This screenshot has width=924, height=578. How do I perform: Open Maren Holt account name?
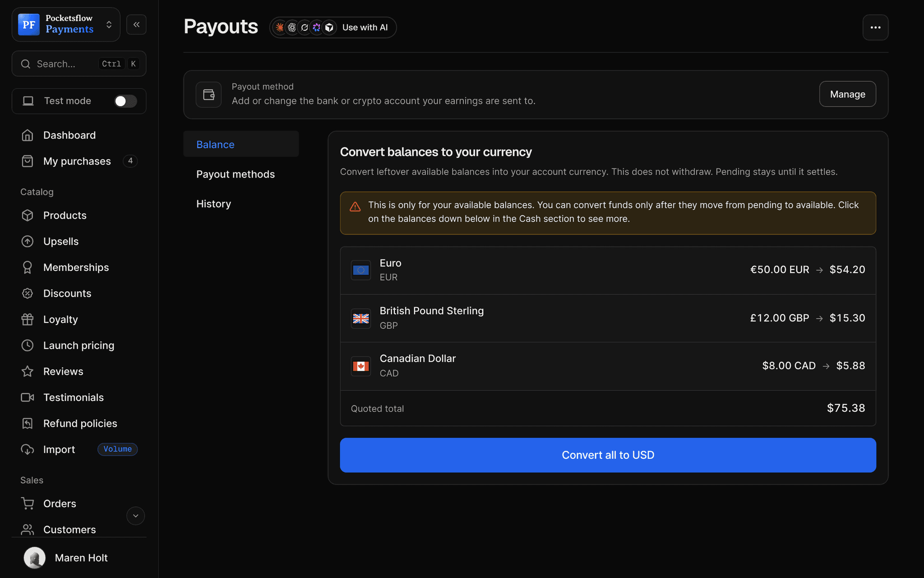coord(81,558)
